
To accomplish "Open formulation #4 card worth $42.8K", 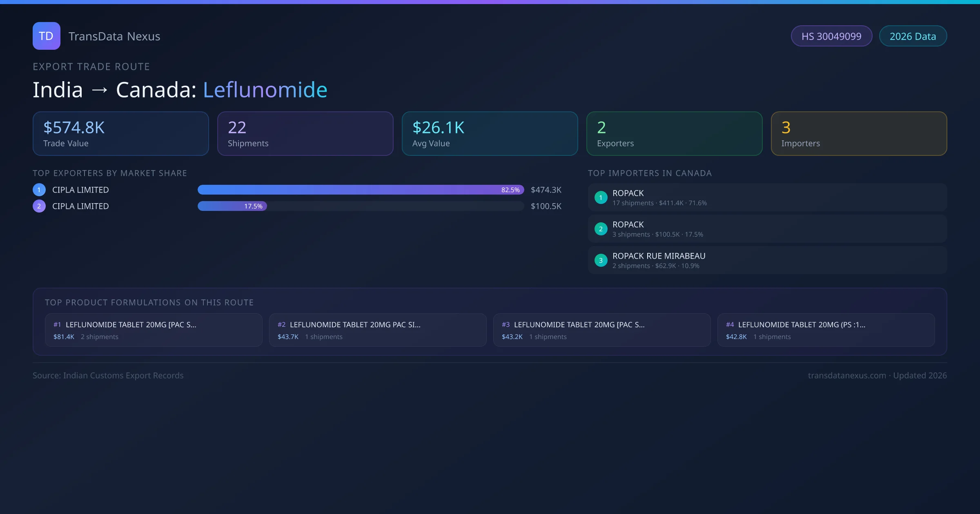I will pos(826,330).
